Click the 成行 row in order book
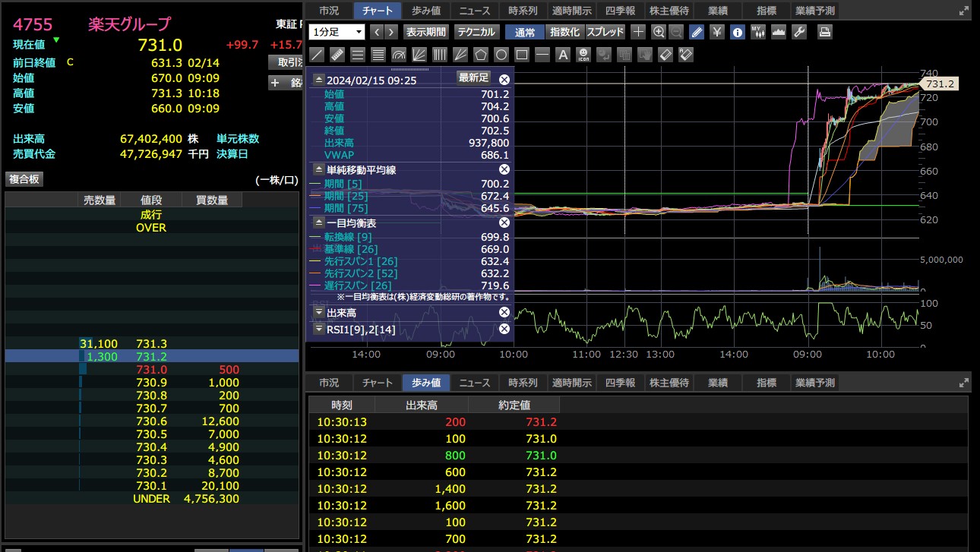 (152, 215)
